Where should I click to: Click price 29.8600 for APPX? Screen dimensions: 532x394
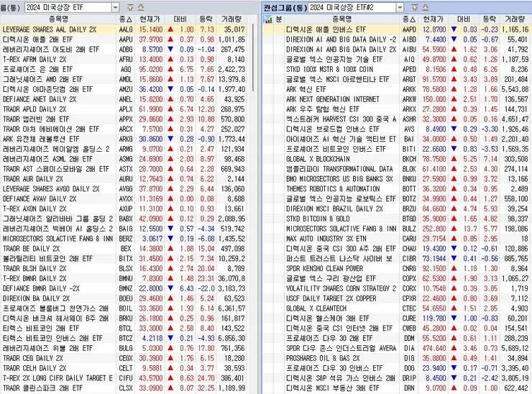tap(151, 119)
